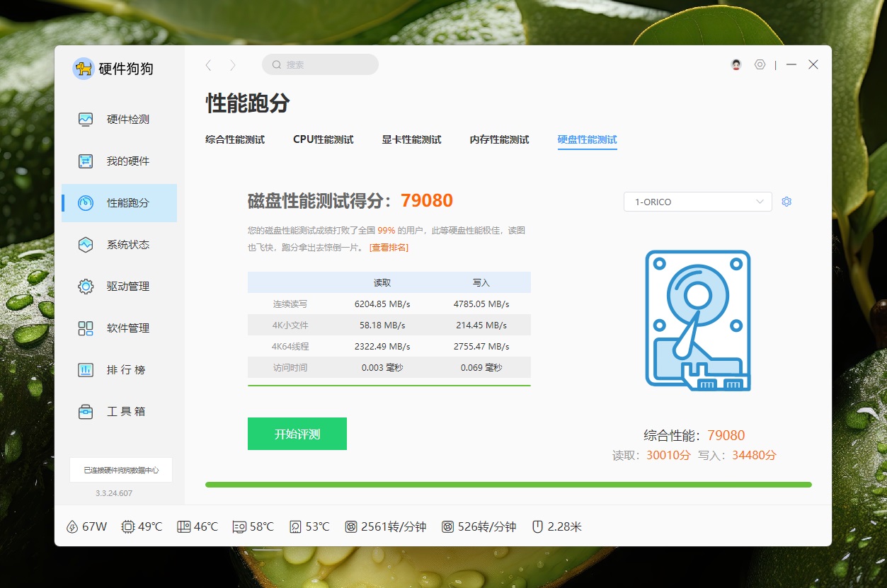This screenshot has width=887, height=588.
Task: Click 4K read value 58.18 MB/s
Action: [382, 325]
